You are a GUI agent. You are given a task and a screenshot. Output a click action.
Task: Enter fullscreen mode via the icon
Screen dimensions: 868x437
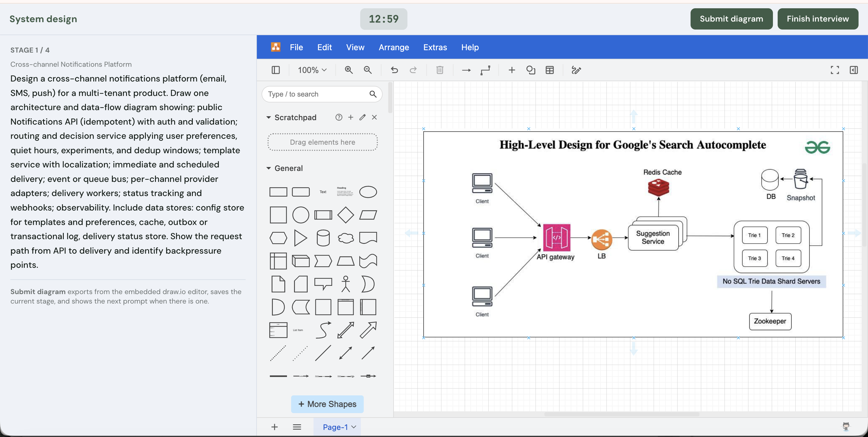(x=835, y=70)
